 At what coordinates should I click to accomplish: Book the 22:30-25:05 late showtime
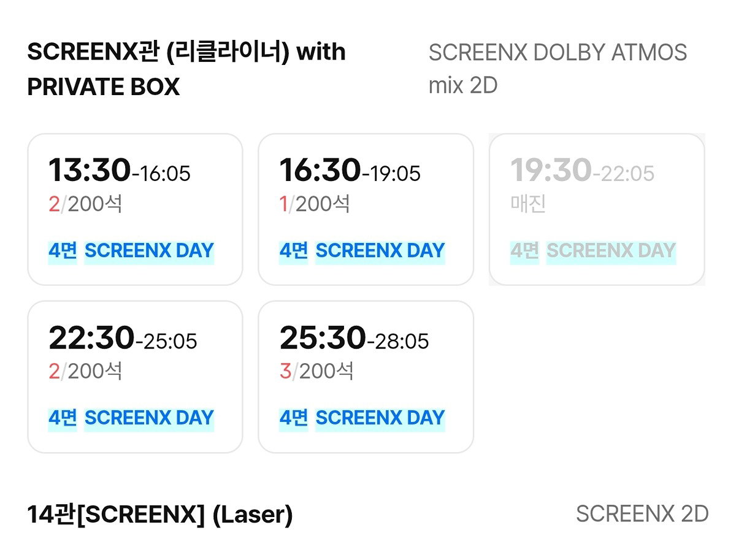point(135,377)
